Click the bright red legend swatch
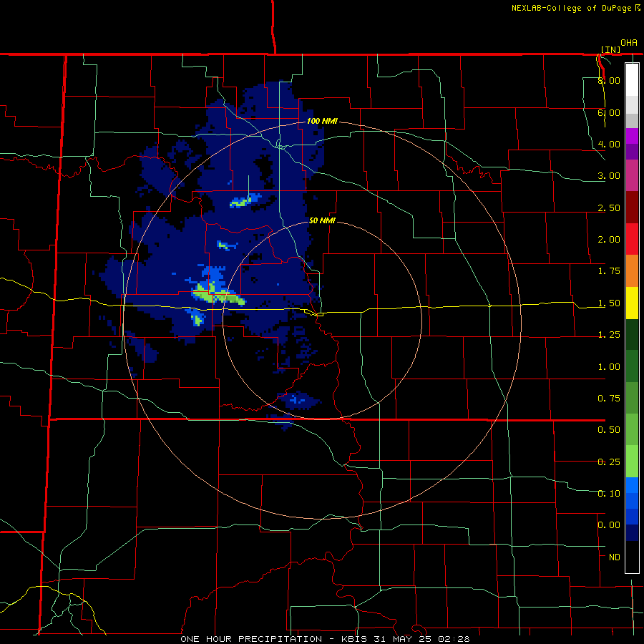The width and height of the screenshot is (644, 644). click(632, 239)
